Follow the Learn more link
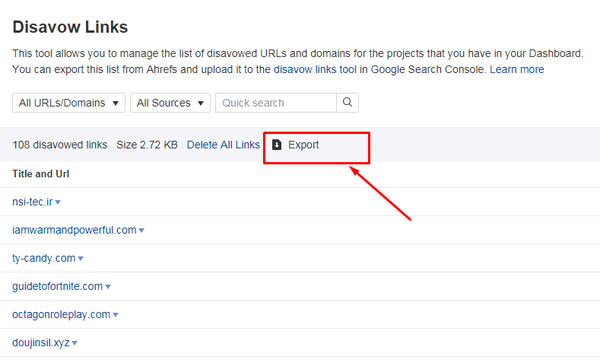This screenshot has width=600, height=363. [517, 70]
